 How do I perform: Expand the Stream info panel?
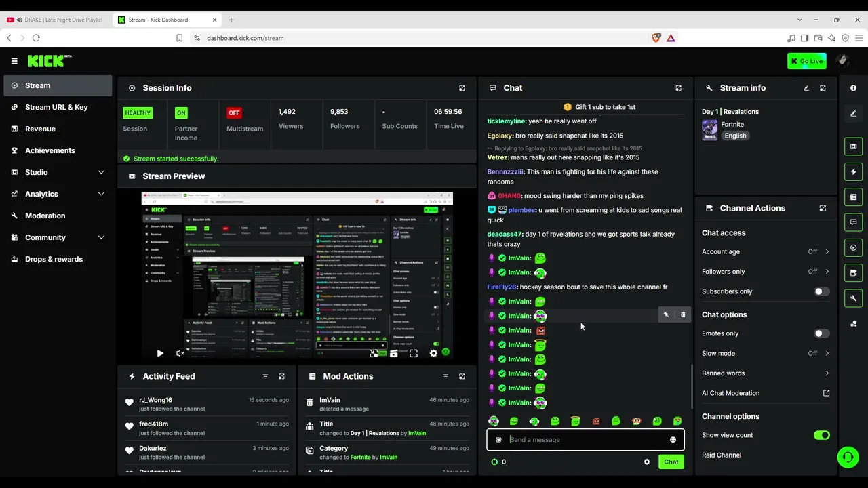click(x=823, y=88)
